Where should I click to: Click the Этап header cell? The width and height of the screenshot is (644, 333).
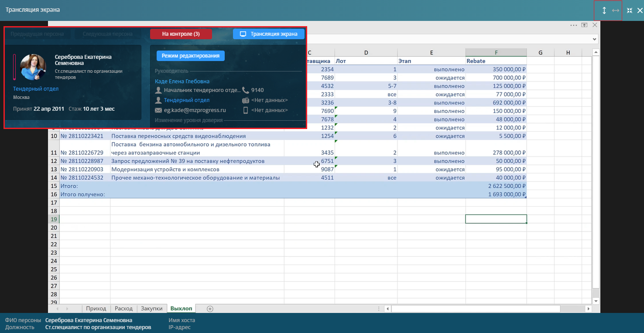[x=432, y=61]
